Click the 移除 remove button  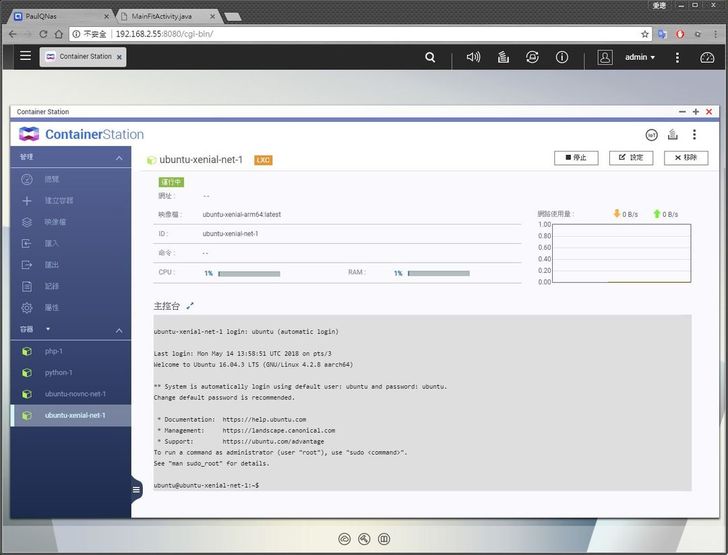(686, 158)
